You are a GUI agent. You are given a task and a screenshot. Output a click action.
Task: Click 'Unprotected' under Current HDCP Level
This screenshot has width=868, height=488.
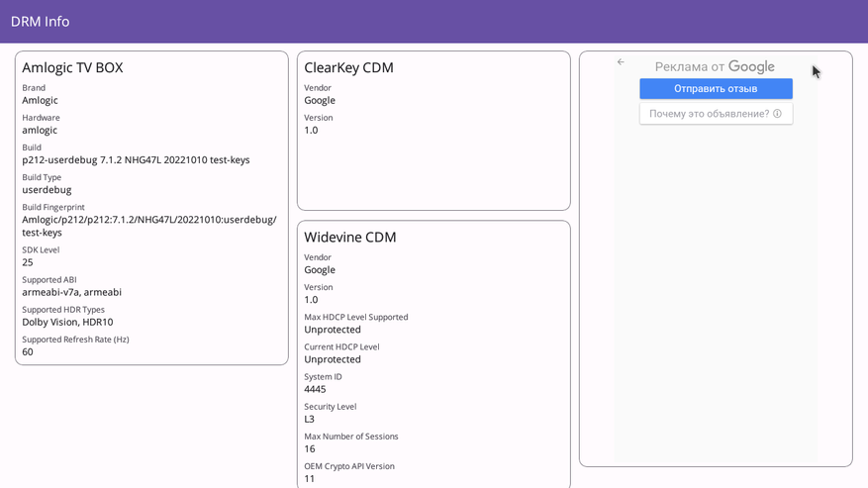click(x=333, y=359)
